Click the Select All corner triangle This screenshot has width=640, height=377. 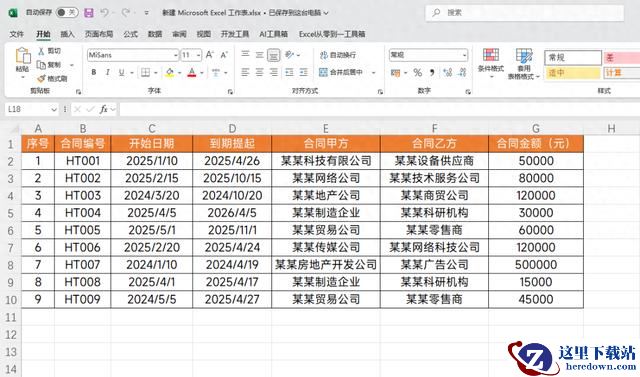pos(14,129)
